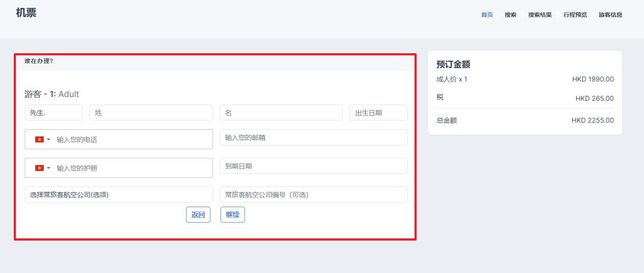Open the 到期日期 expiry date field
Image resolution: width=644 pixels, height=273 pixels.
[313, 166]
